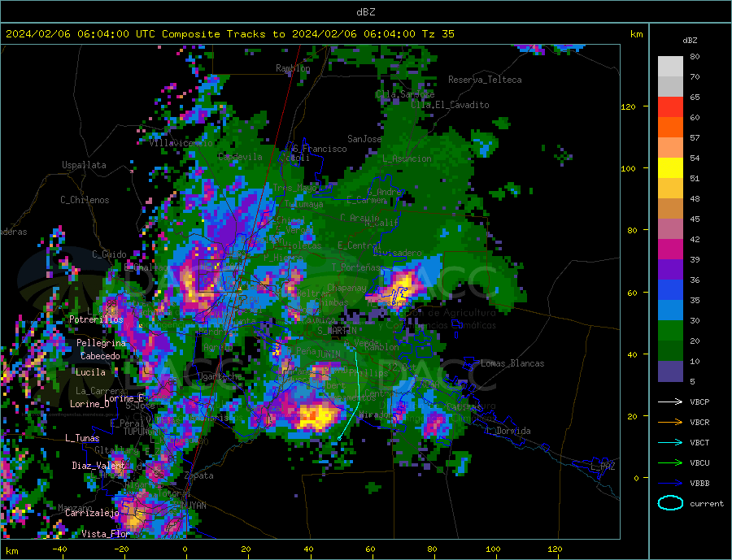Screen dimensions: 732x560
Task: Pick the red swatch between 65 and 60
Action: [x=670, y=107]
